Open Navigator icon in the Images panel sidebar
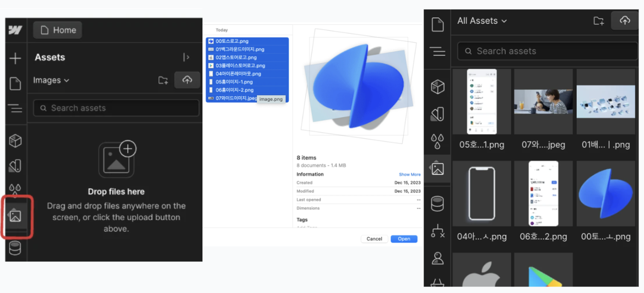644x293 pixels. coord(16,109)
